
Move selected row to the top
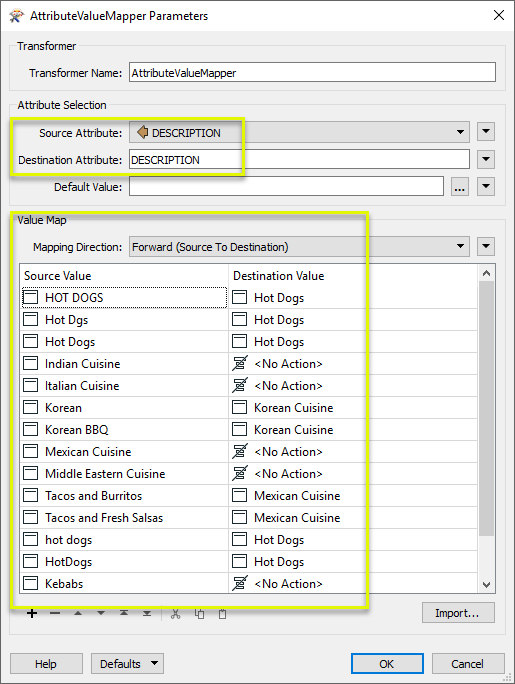(124, 614)
